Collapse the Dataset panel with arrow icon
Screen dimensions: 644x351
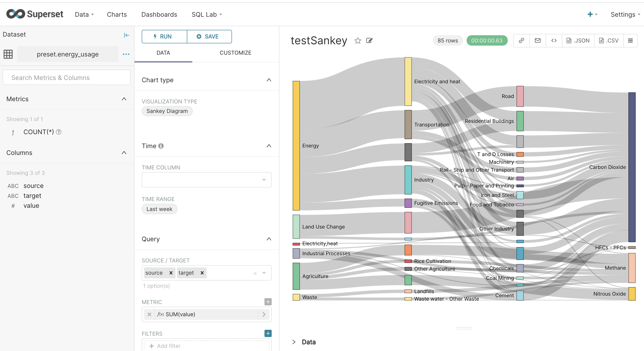click(127, 35)
